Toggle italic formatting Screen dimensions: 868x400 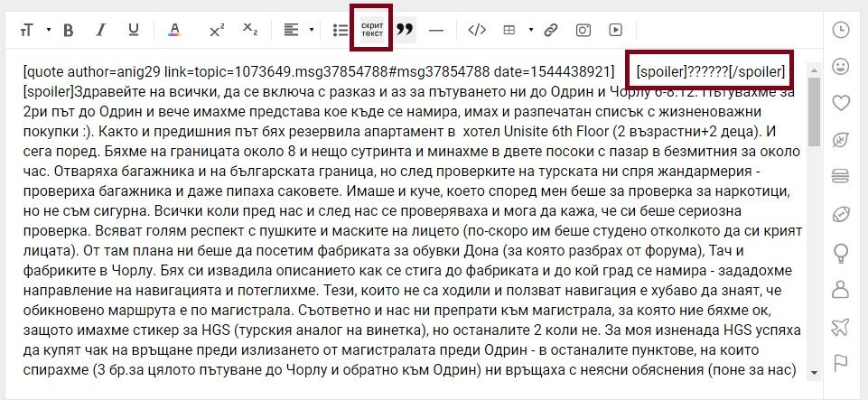(x=100, y=30)
